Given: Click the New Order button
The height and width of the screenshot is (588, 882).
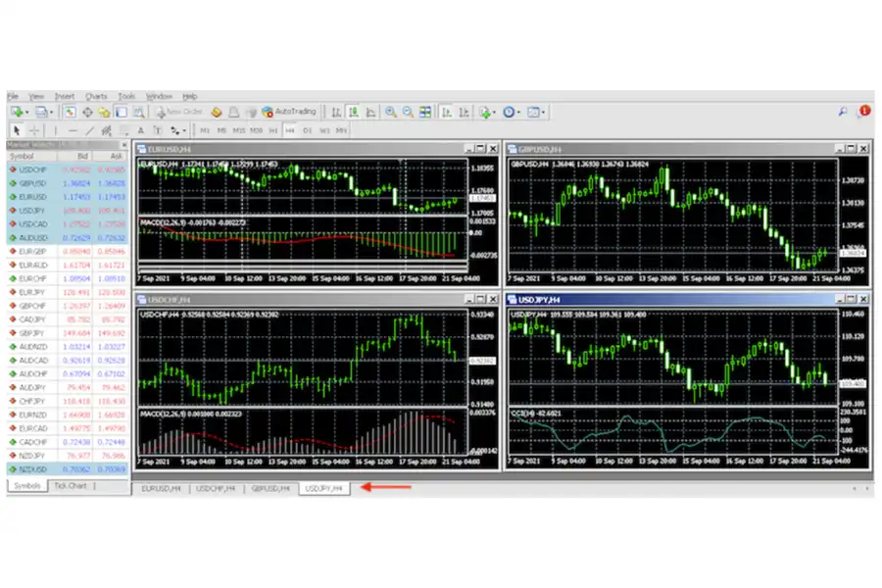Looking at the screenshot, I should point(179,112).
